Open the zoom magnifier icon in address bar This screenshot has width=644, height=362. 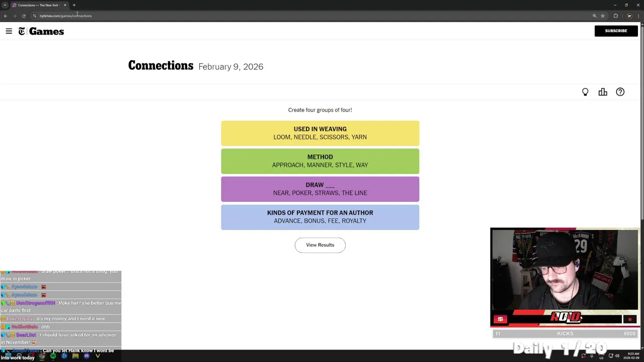[594, 16]
